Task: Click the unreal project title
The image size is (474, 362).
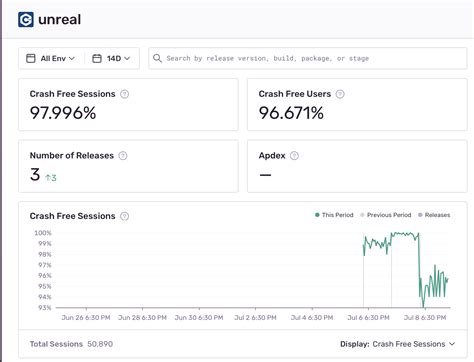Action: coord(60,19)
